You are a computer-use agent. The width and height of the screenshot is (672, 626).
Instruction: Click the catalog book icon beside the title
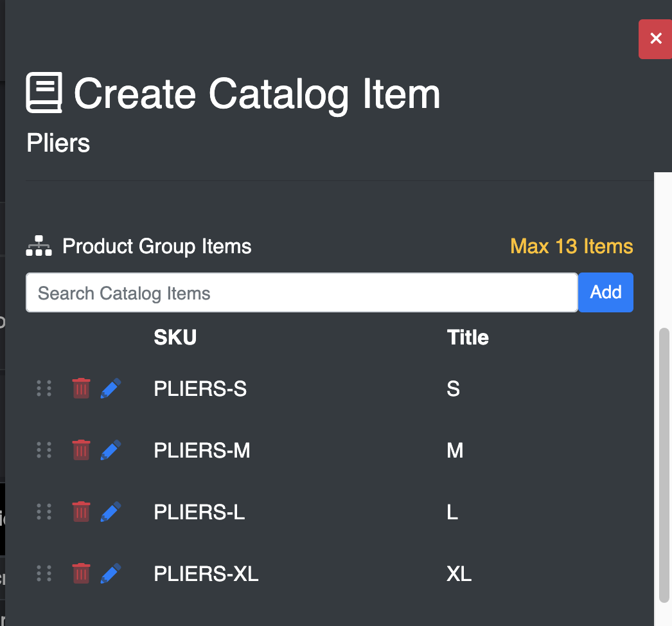[x=44, y=93]
